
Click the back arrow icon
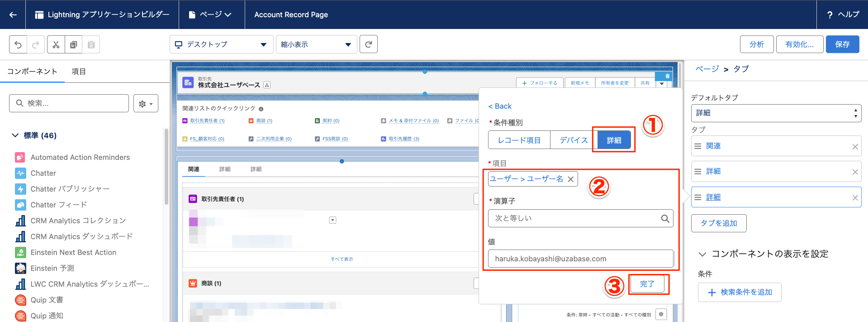pos(13,14)
